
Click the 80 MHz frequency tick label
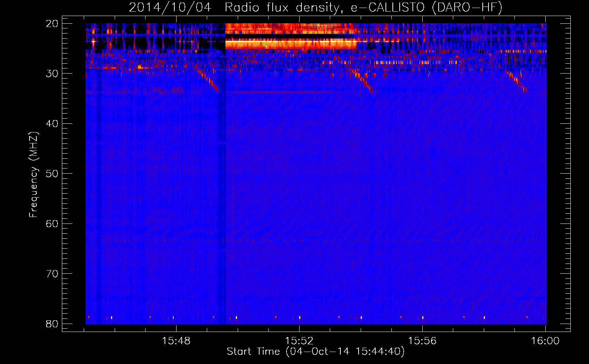click(52, 324)
